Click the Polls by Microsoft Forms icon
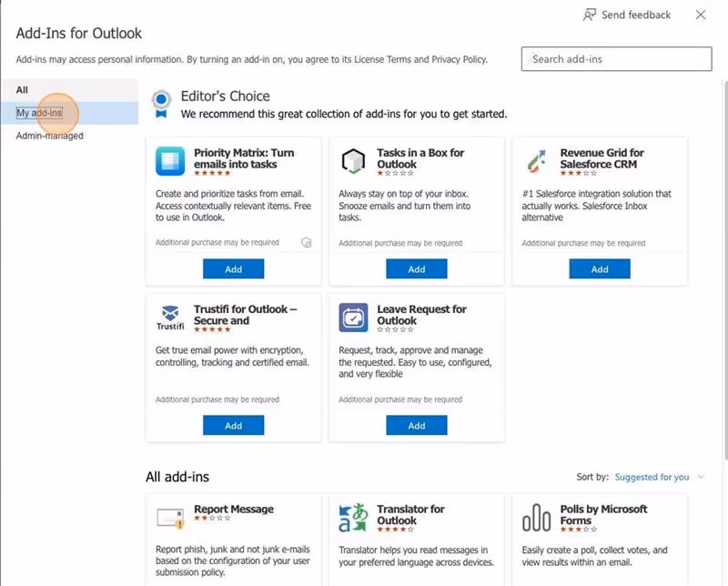The width and height of the screenshot is (728, 586). 536,518
